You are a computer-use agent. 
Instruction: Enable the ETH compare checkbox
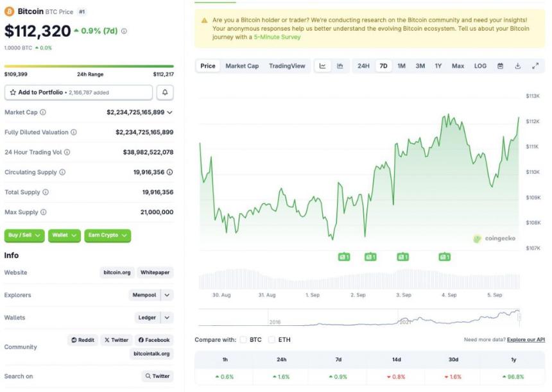272,339
